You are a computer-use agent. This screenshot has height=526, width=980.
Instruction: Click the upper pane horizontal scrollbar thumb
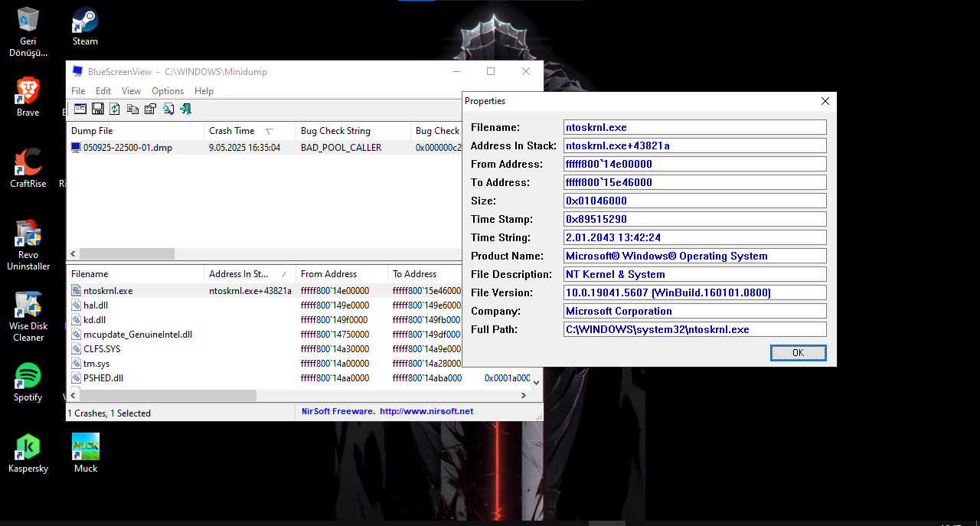tap(127, 253)
